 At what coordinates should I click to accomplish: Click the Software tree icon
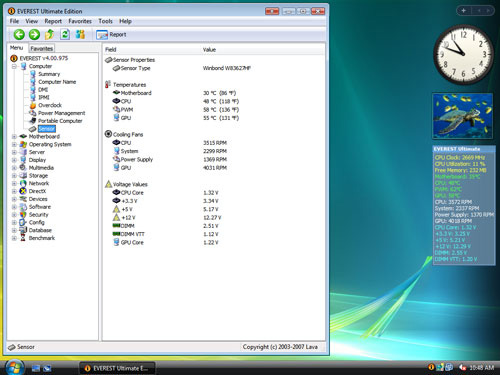coord(23,207)
